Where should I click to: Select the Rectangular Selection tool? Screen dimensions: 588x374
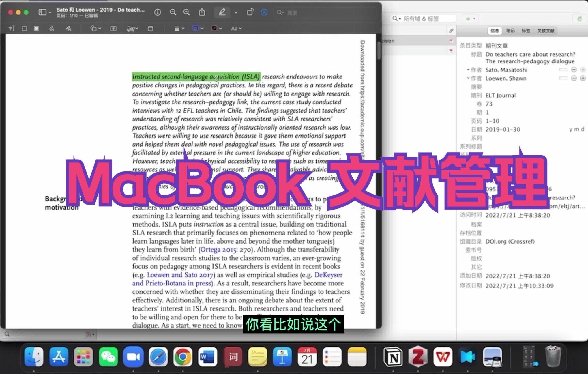[x=24, y=29]
